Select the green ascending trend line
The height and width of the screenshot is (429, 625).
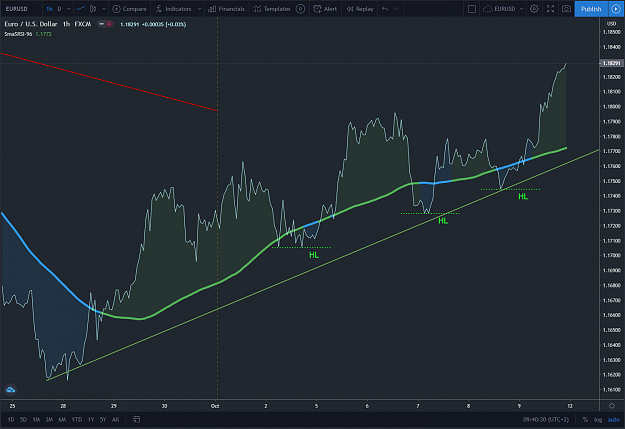pos(323,265)
